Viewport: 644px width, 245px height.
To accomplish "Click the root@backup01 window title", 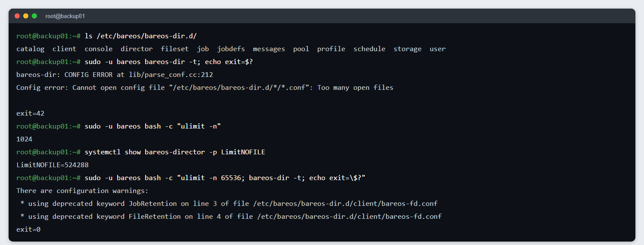I will click(x=65, y=16).
